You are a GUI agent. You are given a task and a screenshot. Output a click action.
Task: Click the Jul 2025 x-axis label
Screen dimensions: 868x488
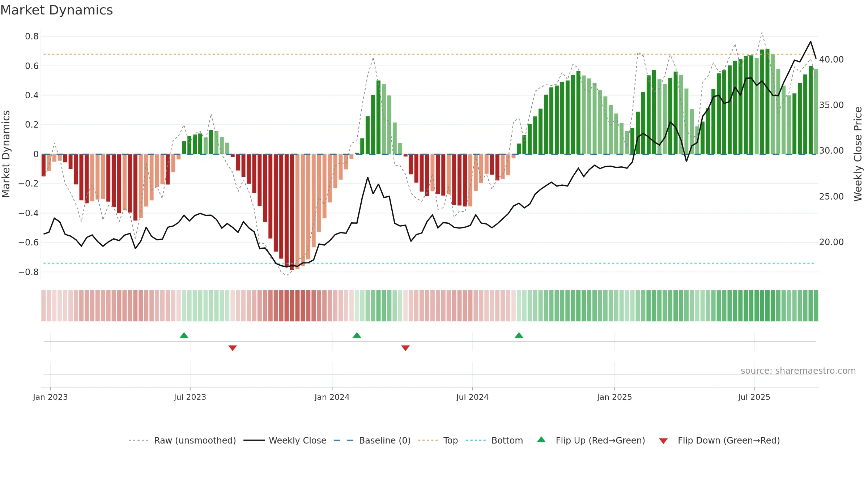754,397
